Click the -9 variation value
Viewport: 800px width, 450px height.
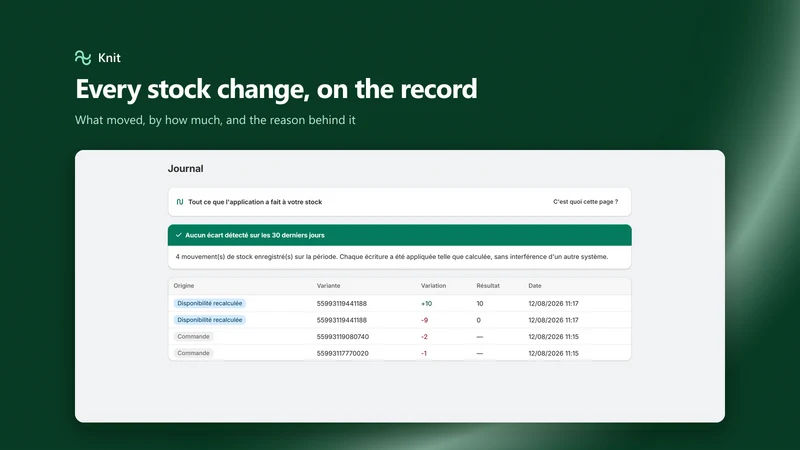click(424, 320)
